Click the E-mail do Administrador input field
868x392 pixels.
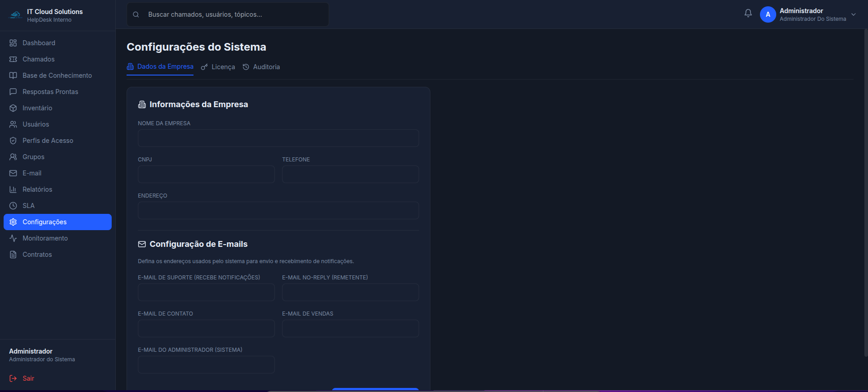coord(206,365)
